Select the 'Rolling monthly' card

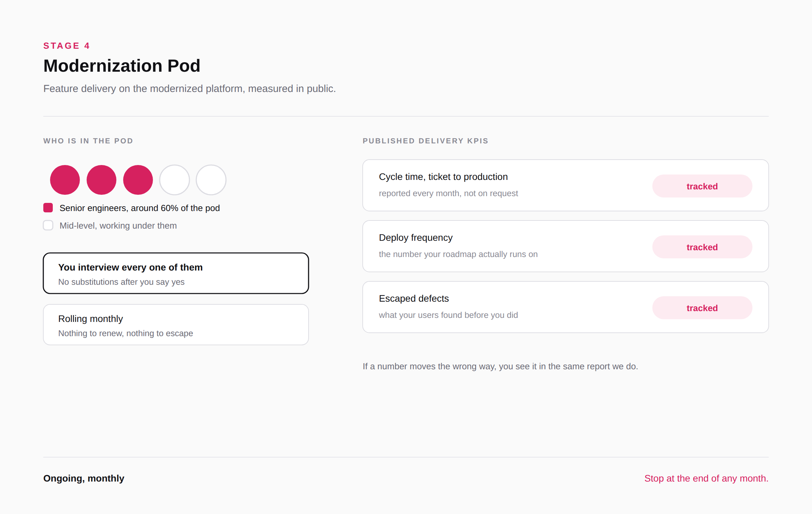click(176, 325)
